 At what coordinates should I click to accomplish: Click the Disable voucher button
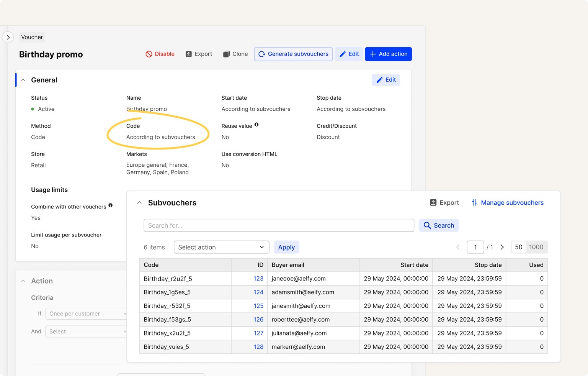(x=160, y=54)
